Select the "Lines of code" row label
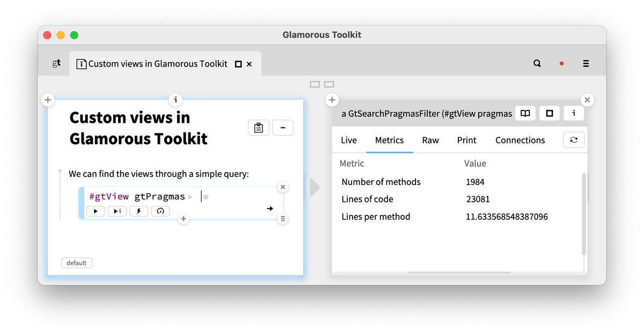Image resolution: width=644 pixels, height=335 pixels. (368, 199)
